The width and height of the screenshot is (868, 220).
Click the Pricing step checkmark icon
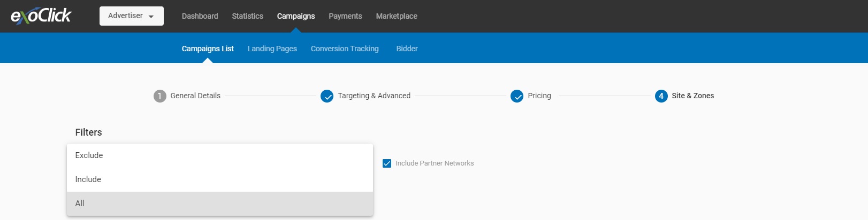point(517,96)
